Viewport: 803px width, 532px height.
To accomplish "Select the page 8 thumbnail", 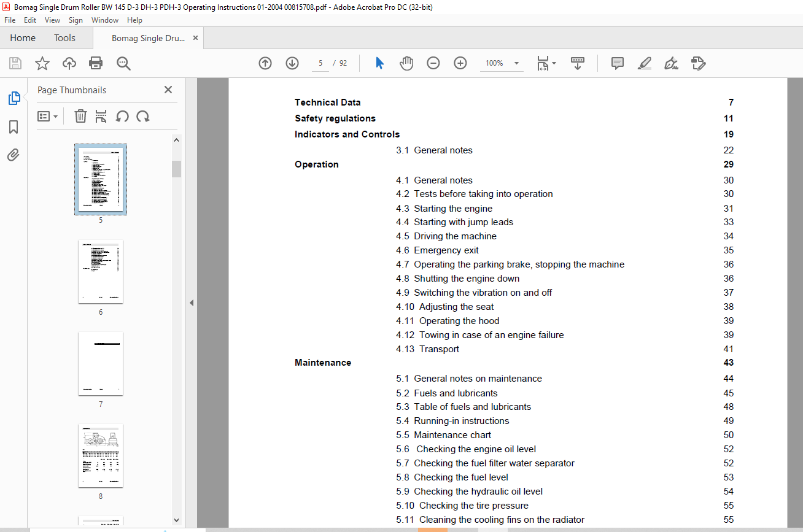I will pos(101,456).
